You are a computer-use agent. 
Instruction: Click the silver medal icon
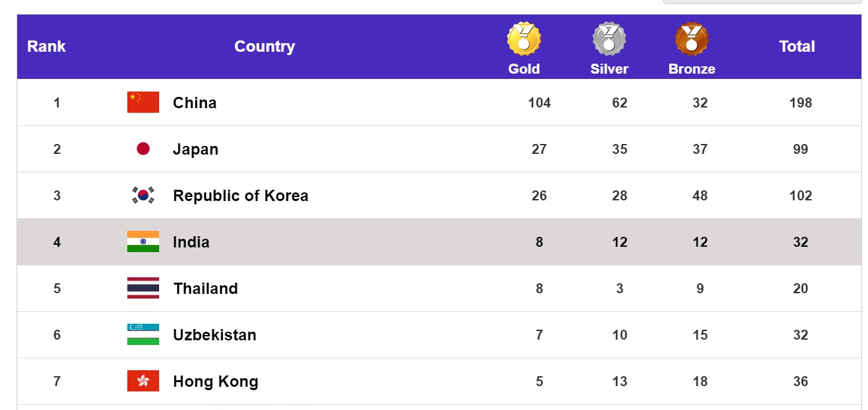coord(609,38)
